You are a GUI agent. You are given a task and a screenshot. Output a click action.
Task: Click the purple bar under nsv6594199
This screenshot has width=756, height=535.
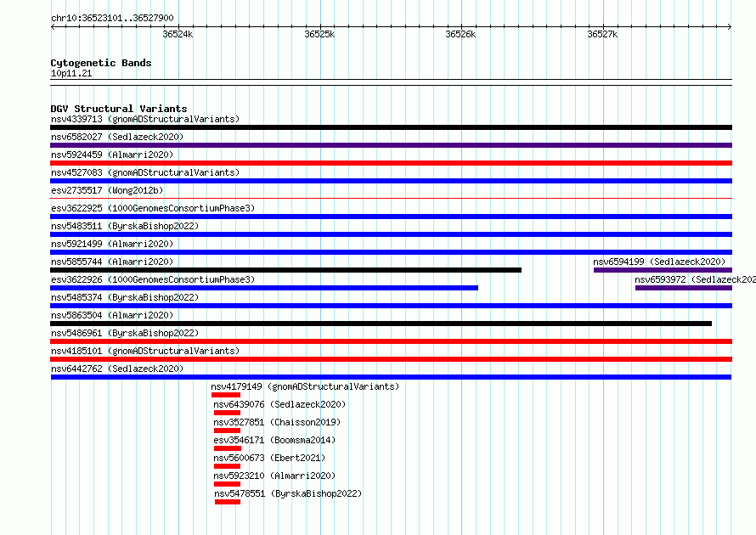(x=663, y=270)
